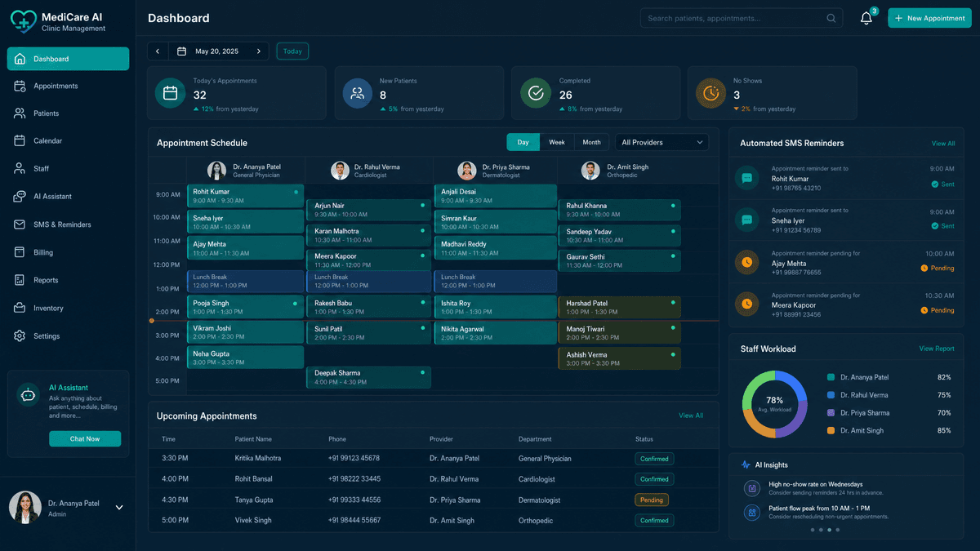Click the MediCare AI heart logo
This screenshot has height=551, width=980.
(x=24, y=20)
